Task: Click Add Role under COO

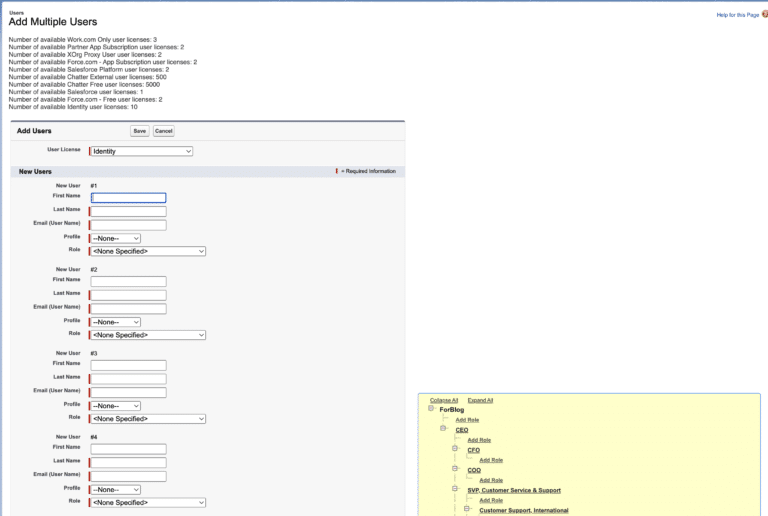Action: (x=491, y=480)
